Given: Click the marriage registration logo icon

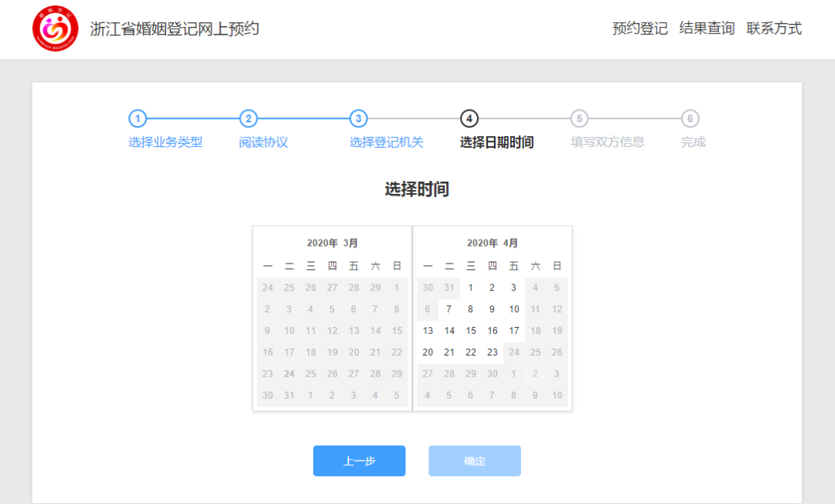Looking at the screenshot, I should 55,29.
